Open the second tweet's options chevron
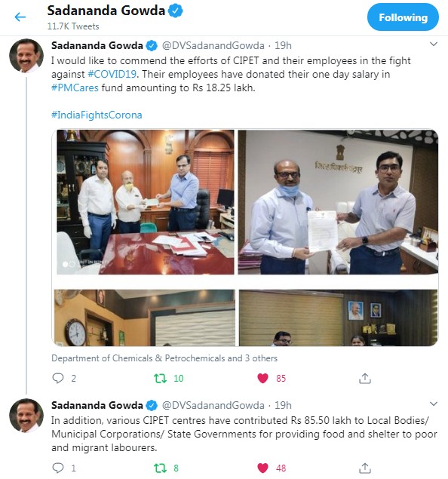This screenshot has width=448, height=479. 434,404
